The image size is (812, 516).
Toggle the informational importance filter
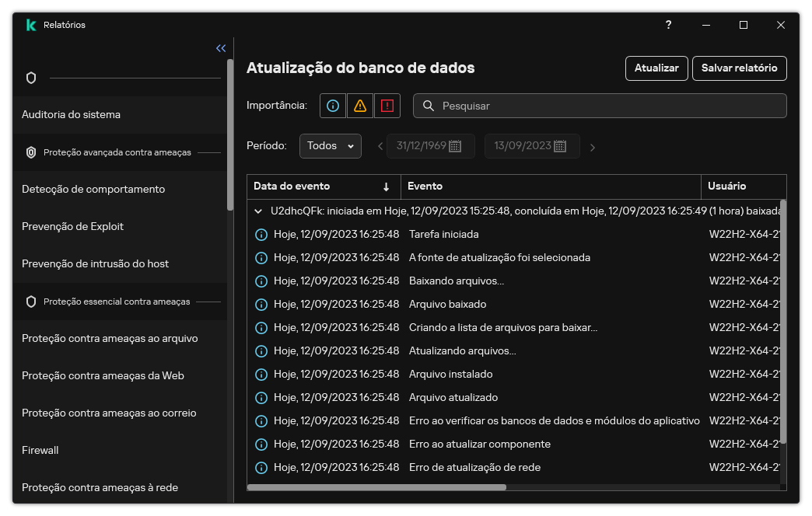pyautogui.click(x=332, y=105)
